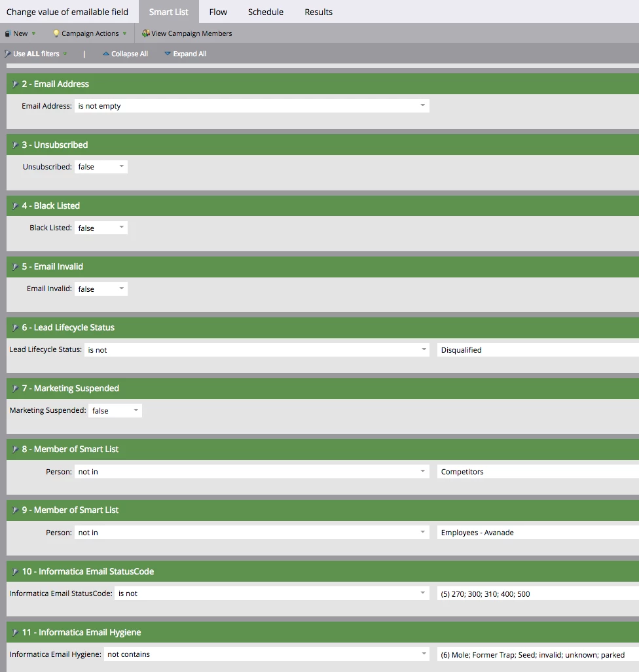Click Expand All
Screen dimensions: 639x672
coord(186,54)
